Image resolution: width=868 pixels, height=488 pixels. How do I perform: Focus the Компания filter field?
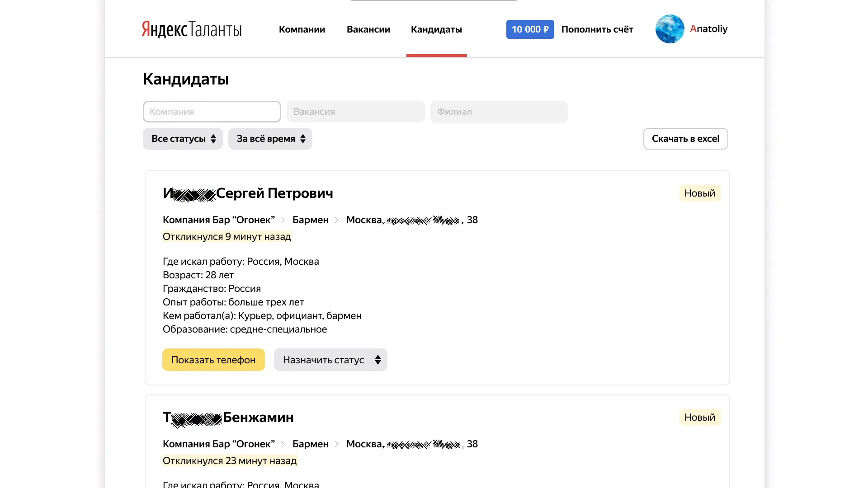[212, 112]
